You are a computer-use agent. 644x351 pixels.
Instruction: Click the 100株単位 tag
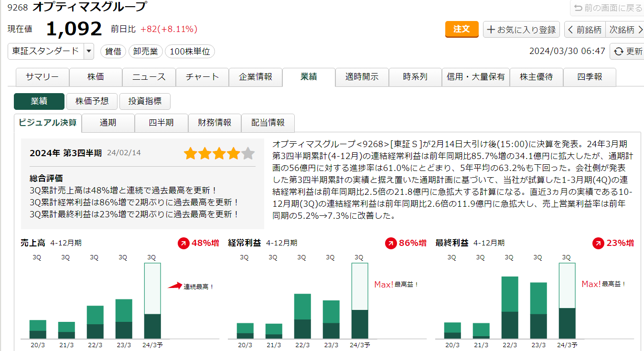tap(190, 52)
